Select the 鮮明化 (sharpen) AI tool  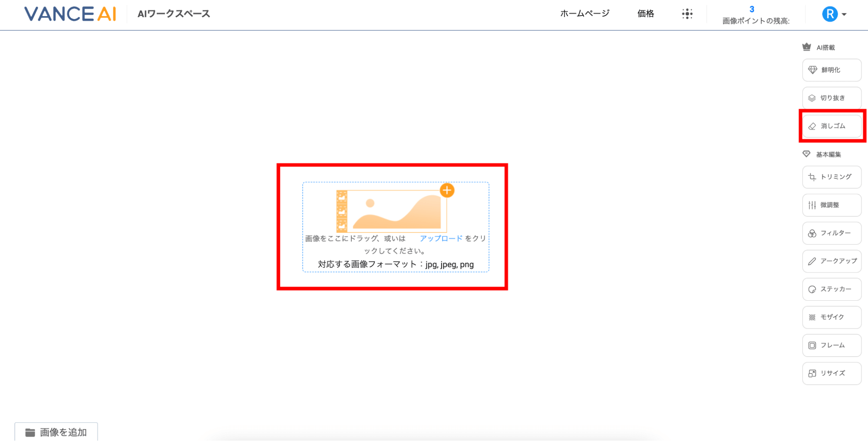click(831, 70)
